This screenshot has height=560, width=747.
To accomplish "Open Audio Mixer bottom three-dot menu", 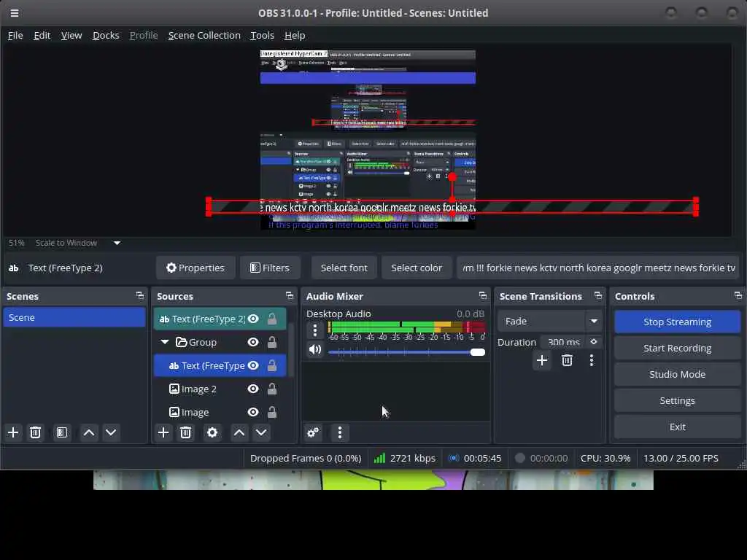I will (x=340, y=432).
